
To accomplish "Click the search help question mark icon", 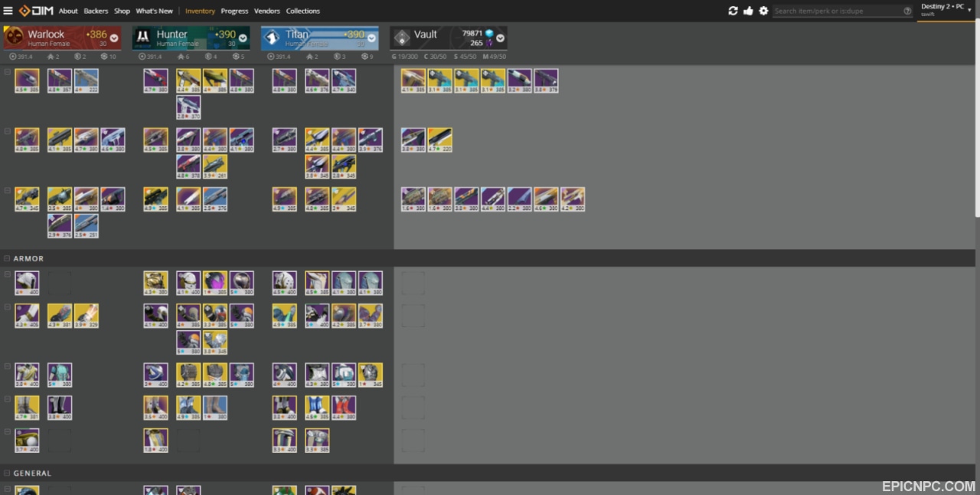I will (x=907, y=11).
